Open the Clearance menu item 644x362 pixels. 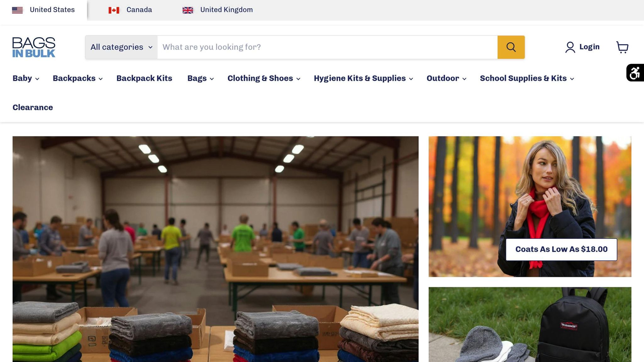click(x=33, y=107)
